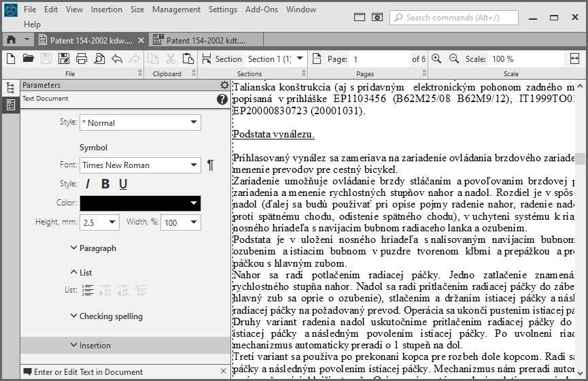The width and height of the screenshot is (588, 381).
Task: Open the Management menu
Action: pyautogui.click(x=176, y=10)
